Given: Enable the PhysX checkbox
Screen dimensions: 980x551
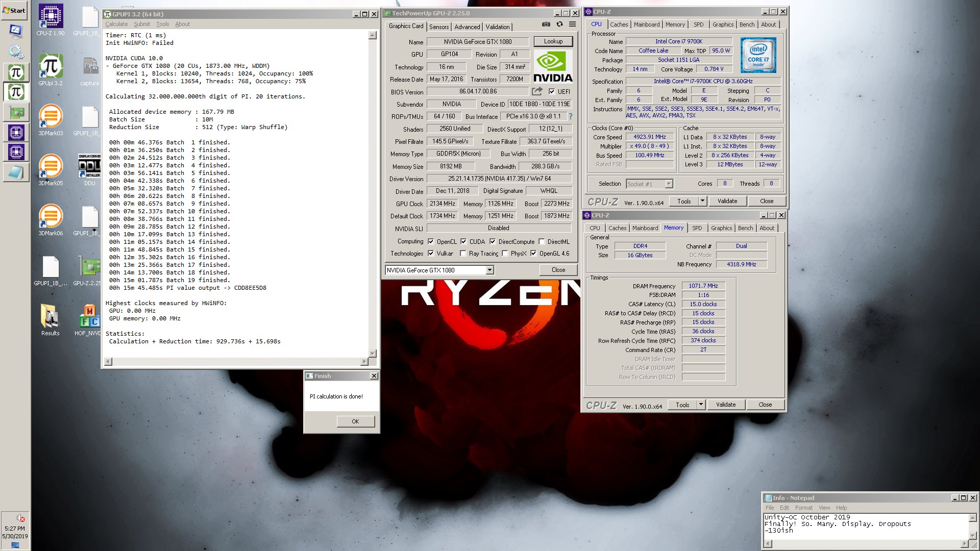Looking at the screenshot, I should [x=505, y=254].
